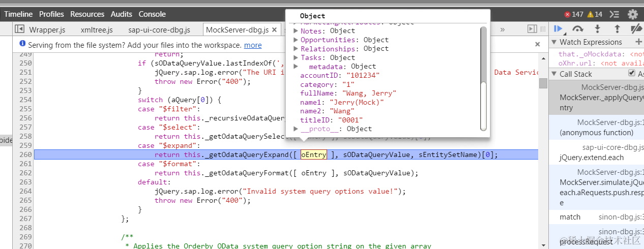Click the titleID value "0001"
This screenshot has height=249, width=644.
[x=350, y=120]
